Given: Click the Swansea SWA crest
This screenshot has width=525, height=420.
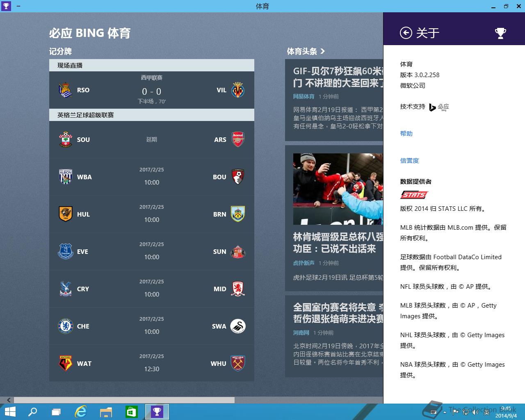Looking at the screenshot, I should [238, 326].
